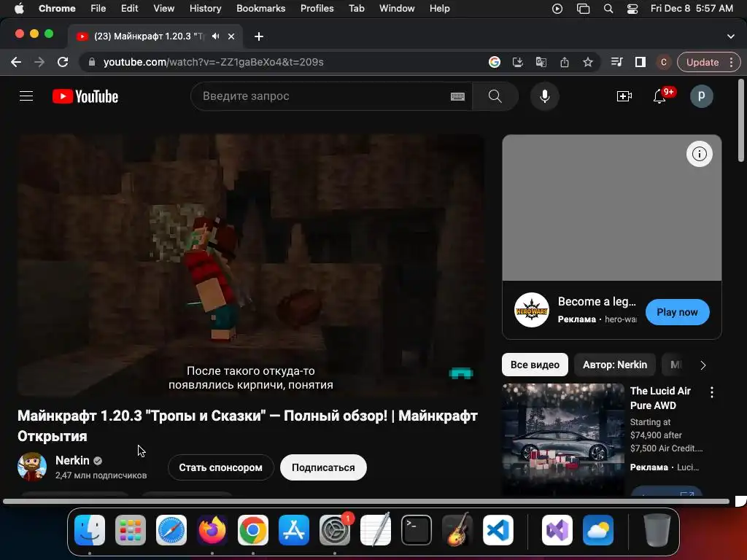Open the account avatar menu
Viewport: 747px width, 560px height.
(x=701, y=96)
